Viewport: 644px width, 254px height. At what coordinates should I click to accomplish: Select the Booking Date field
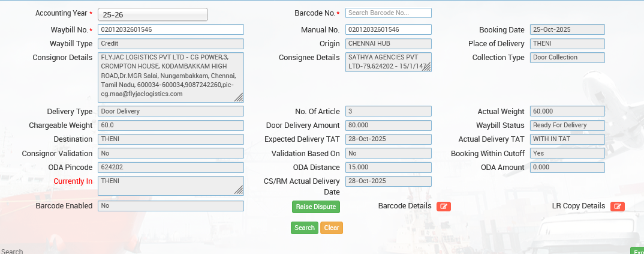pos(567,29)
